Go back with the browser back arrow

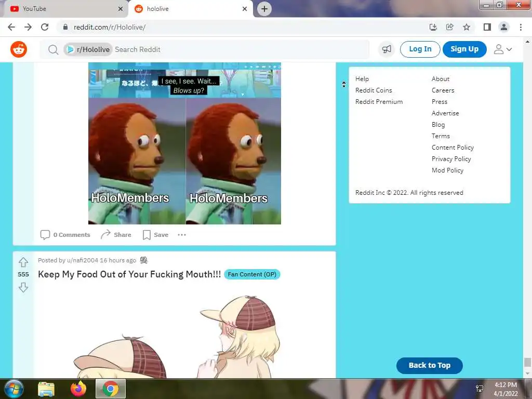click(11, 27)
